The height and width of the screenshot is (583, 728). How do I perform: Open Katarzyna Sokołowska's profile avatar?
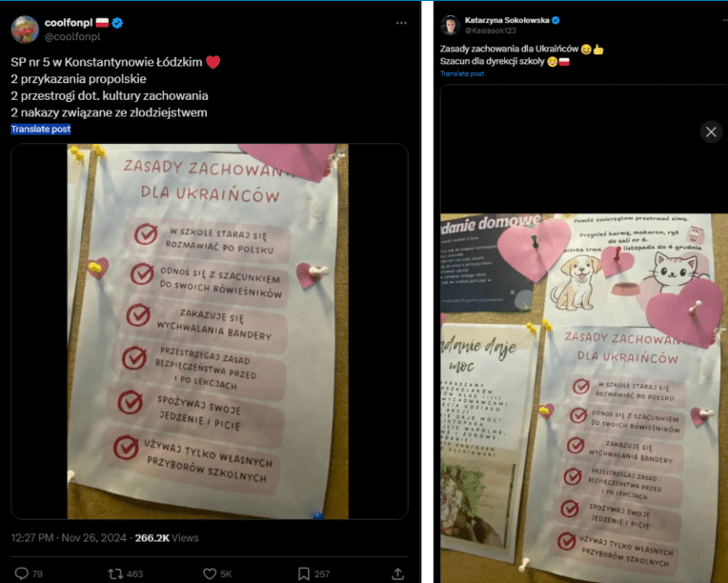450,25
